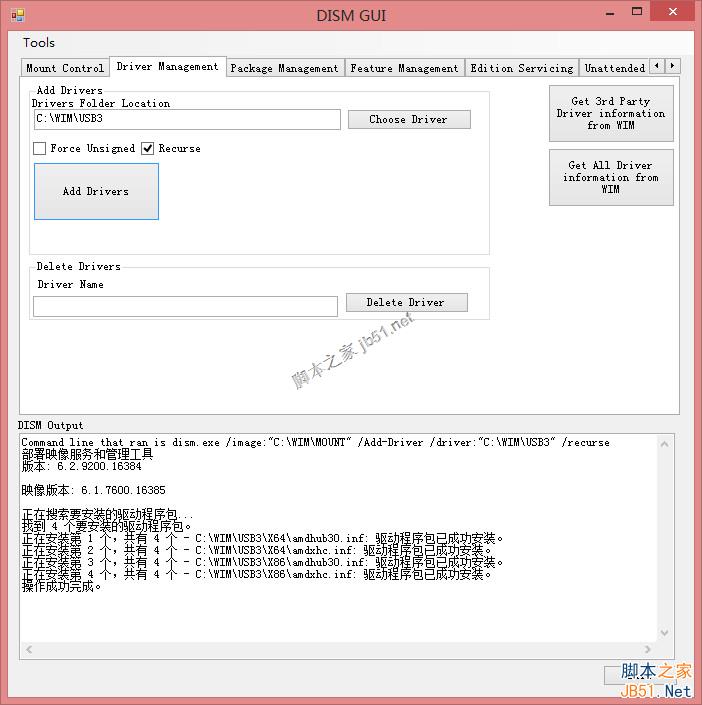The image size is (702, 705).
Task: Click the Delete Driver button
Action: pos(407,302)
